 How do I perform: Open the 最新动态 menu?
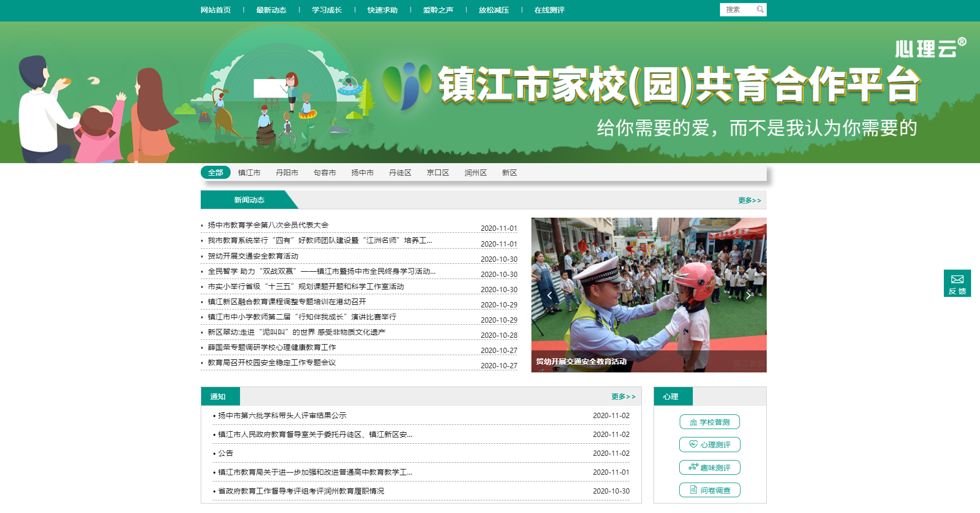pos(271,9)
